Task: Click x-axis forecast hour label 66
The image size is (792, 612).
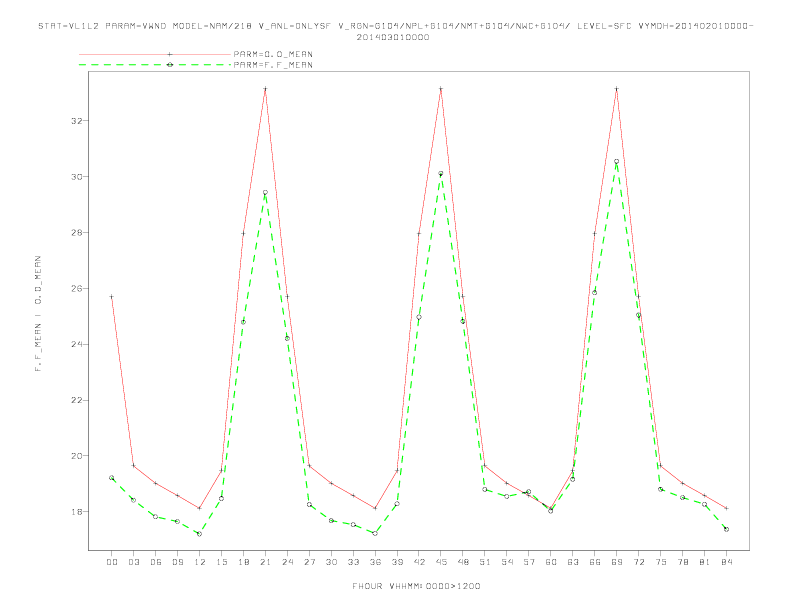Action: pos(595,562)
